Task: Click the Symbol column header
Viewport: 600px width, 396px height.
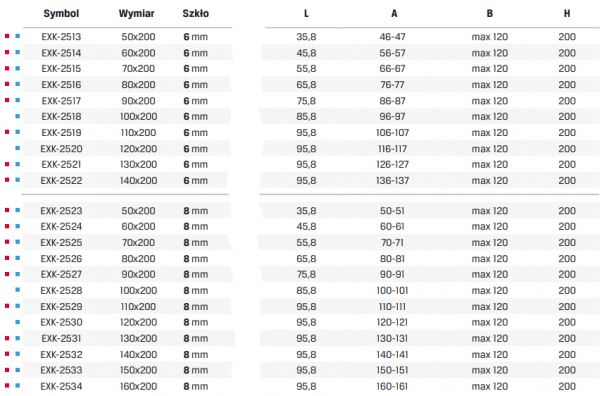Action: (x=61, y=14)
